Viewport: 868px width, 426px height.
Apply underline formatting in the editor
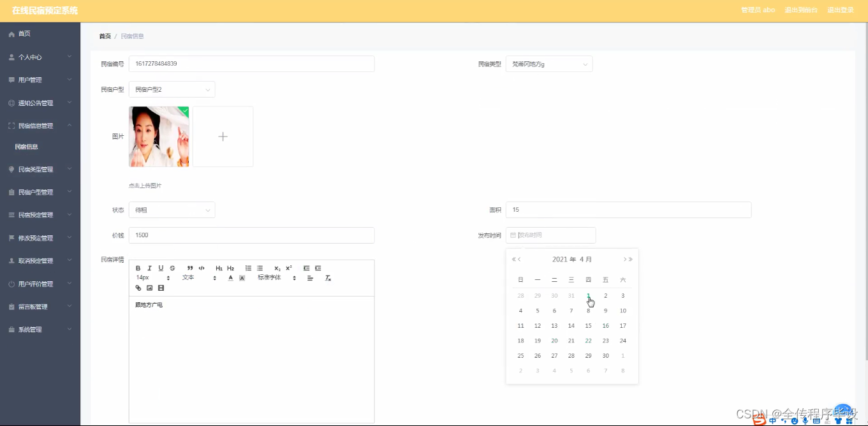[161, 268]
